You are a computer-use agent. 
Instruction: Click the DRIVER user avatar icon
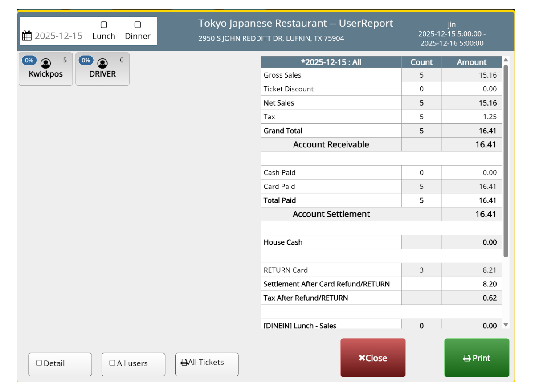click(102, 63)
